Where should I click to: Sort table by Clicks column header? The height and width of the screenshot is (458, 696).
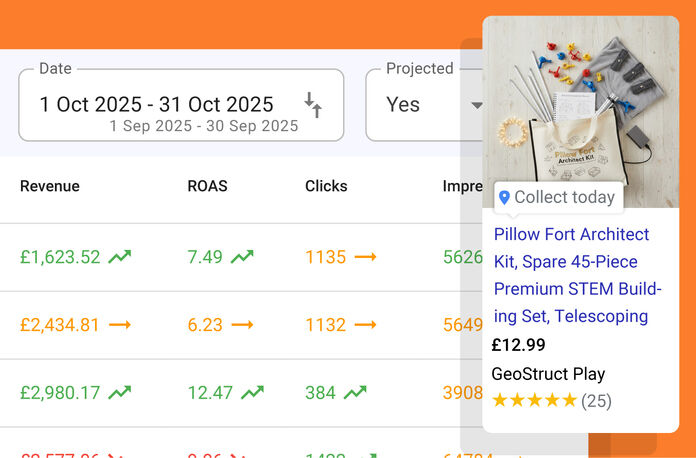(x=326, y=186)
